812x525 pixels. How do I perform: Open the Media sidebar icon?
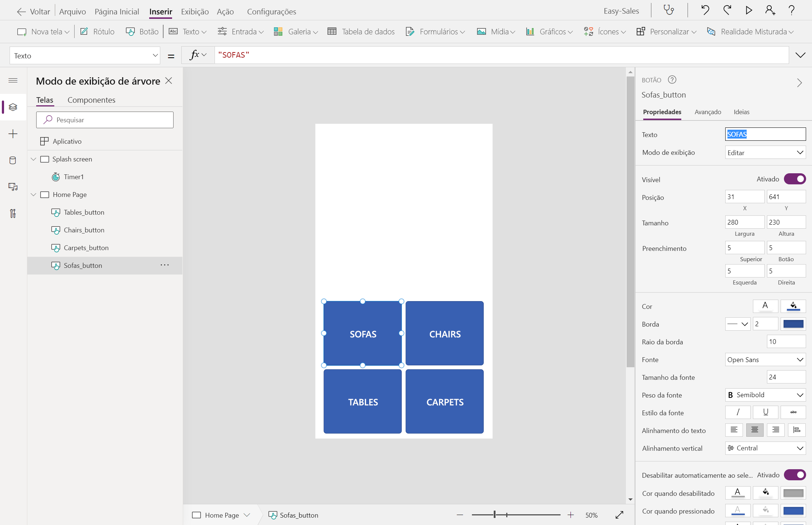tap(13, 187)
